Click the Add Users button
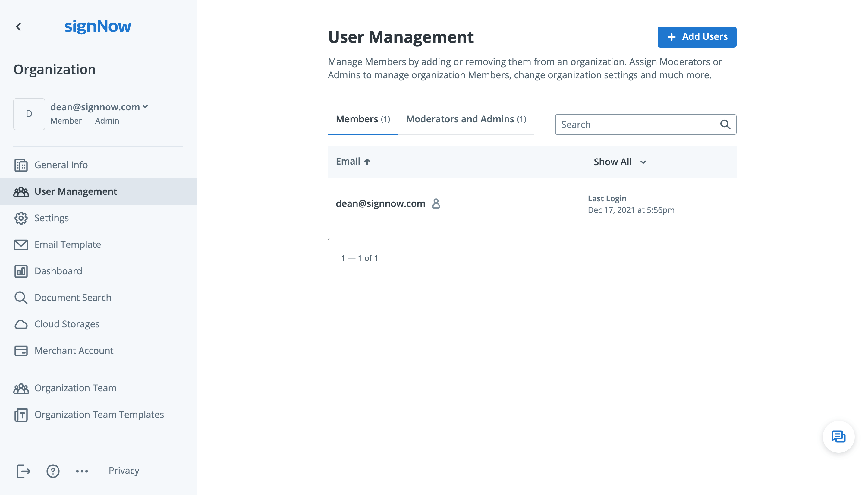Viewport: 868px width, 495px height. pos(697,37)
